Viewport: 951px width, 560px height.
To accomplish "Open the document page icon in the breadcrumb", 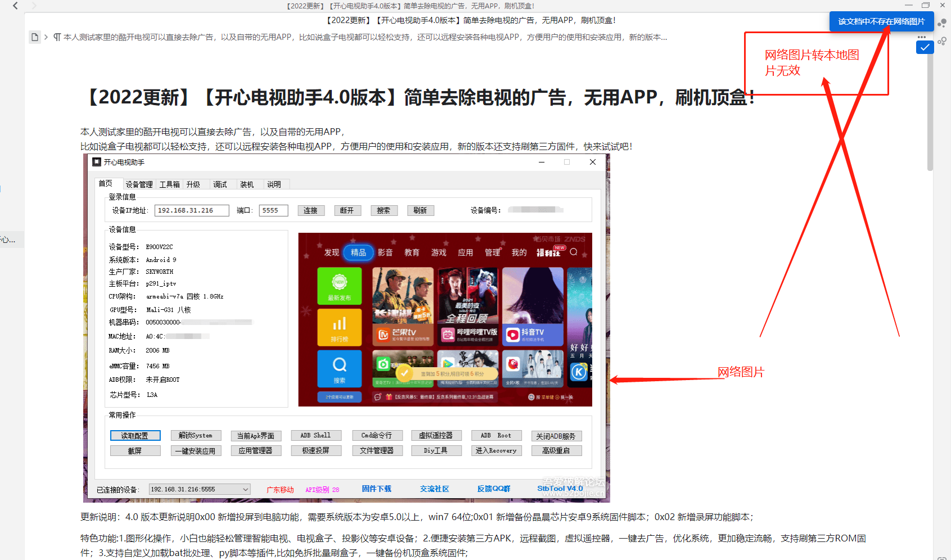I will click(35, 37).
